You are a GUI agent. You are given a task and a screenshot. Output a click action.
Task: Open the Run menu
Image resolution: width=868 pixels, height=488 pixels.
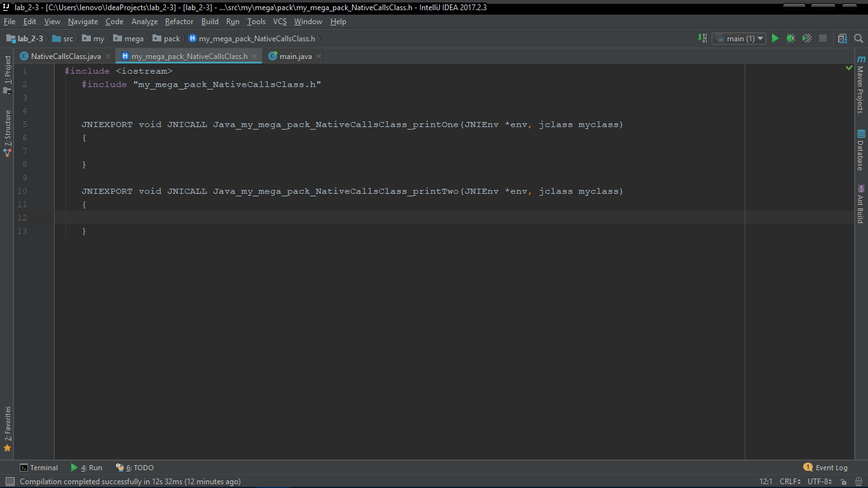coord(233,22)
